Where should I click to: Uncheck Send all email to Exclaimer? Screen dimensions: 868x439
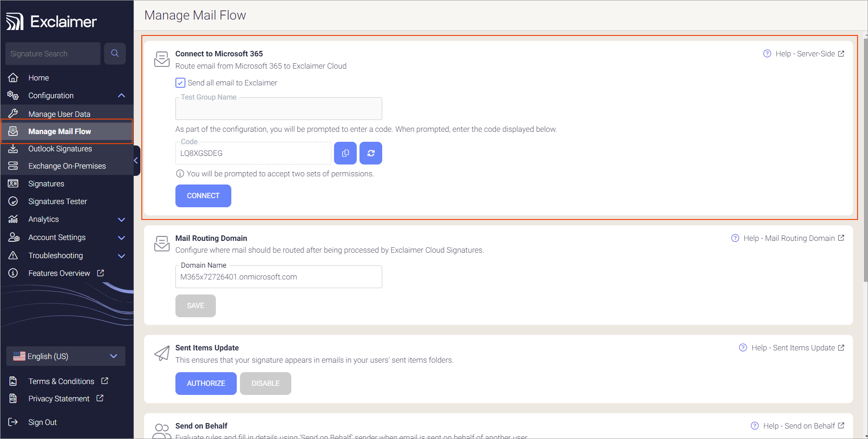180,82
